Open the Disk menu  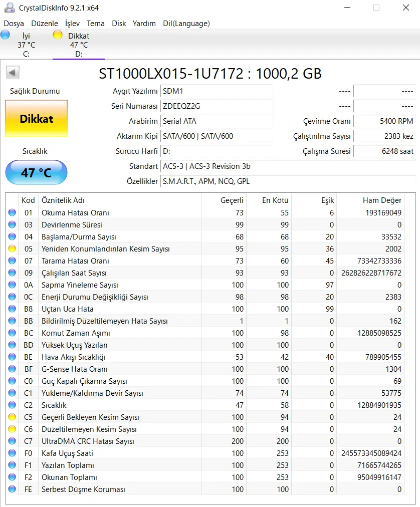(119, 24)
